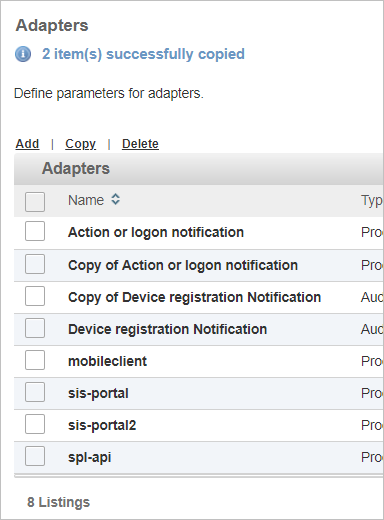Open the sis-portal adapter
This screenshot has height=520, width=384.
[98, 393]
